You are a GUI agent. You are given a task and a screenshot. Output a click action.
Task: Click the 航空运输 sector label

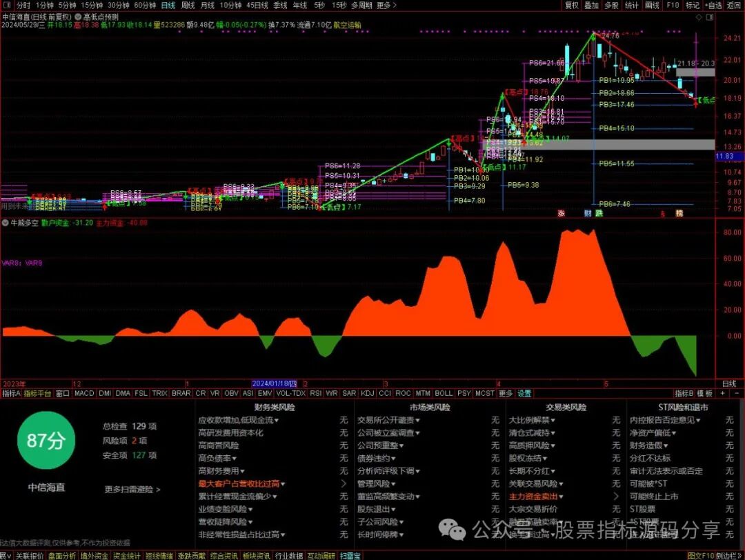[x=347, y=25]
